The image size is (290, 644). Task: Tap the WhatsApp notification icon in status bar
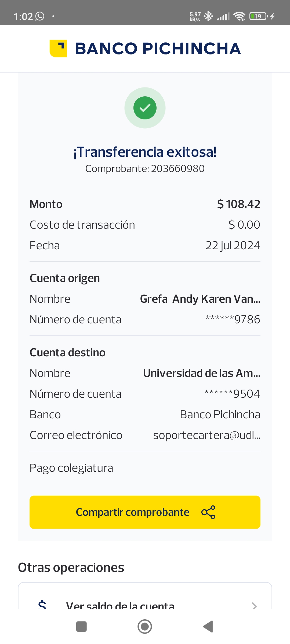click(x=40, y=16)
